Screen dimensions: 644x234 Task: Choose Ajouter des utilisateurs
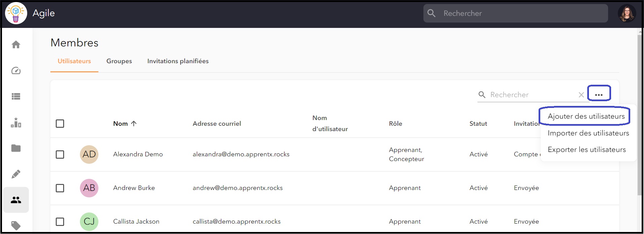coord(586,116)
